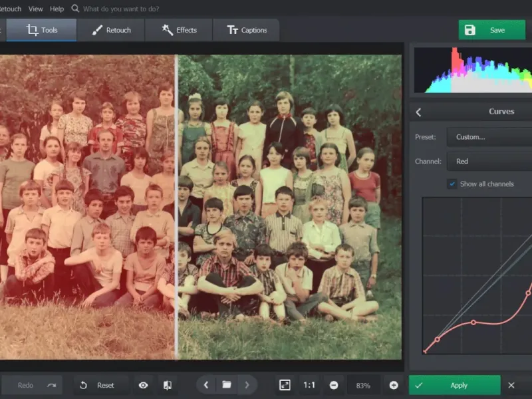This screenshot has width=532, height=399.
Task: Click the 'What do you want to do?' search field
Action: pos(120,9)
